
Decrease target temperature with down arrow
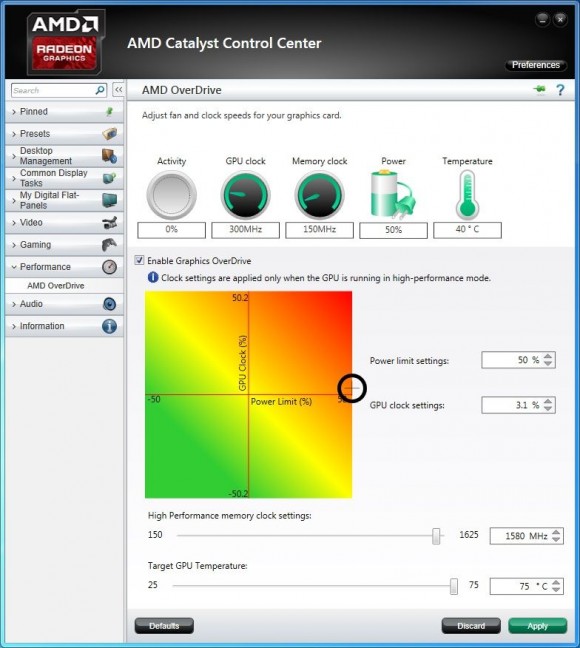(x=556, y=590)
